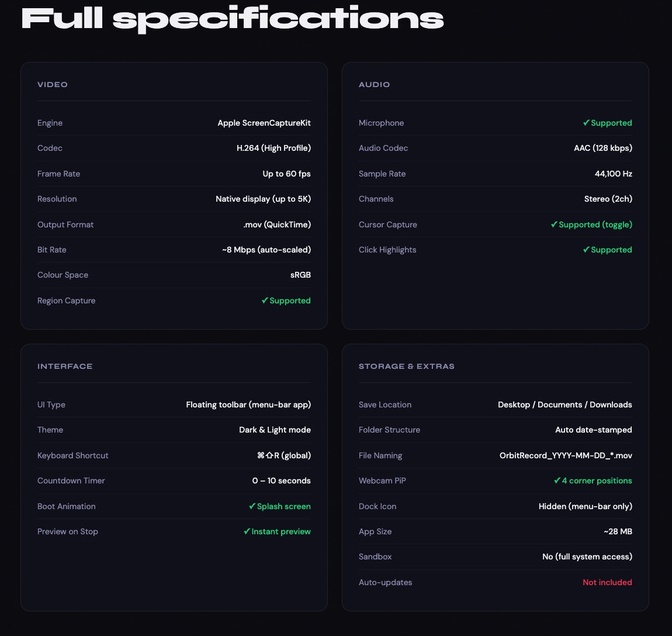Viewport: 672px width, 636px height.
Task: Click the Full specifications title
Action: pos(233,19)
